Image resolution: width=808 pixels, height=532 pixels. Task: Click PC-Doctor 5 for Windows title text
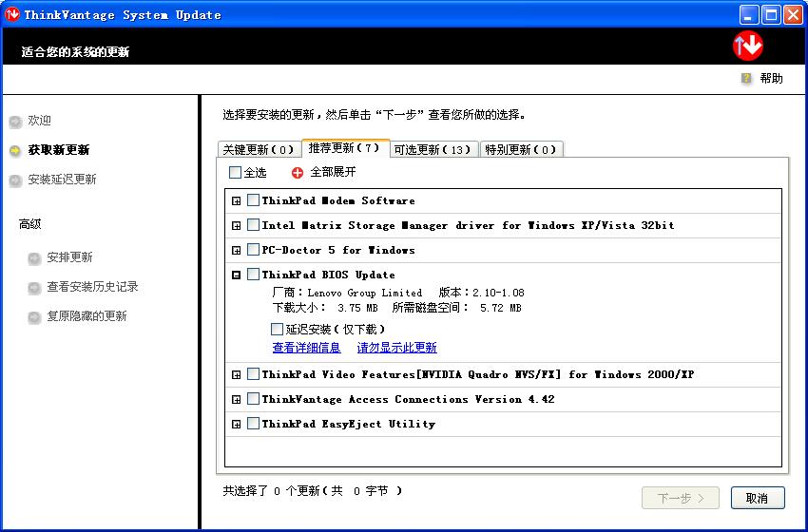[338, 250]
